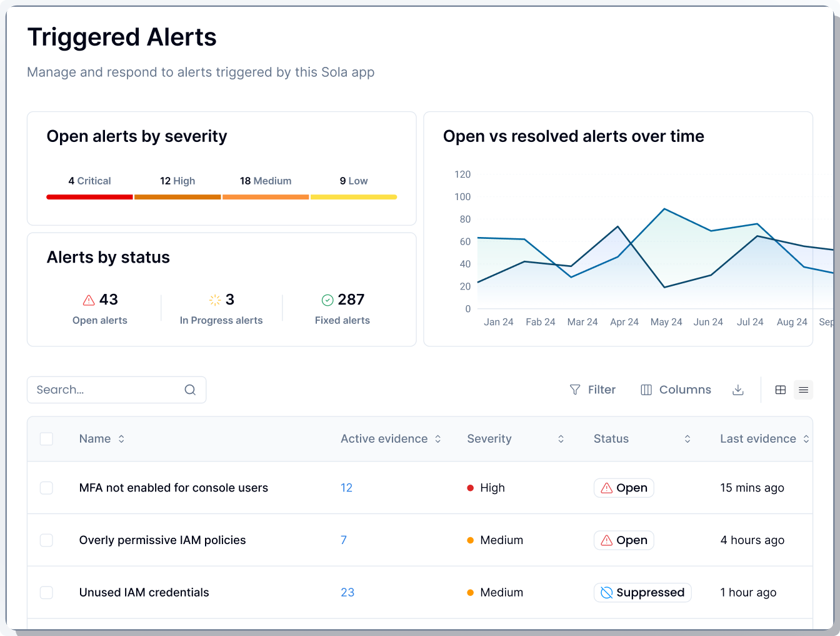The image size is (840, 636).
Task: Click the Filter funnel icon
Action: coord(575,390)
